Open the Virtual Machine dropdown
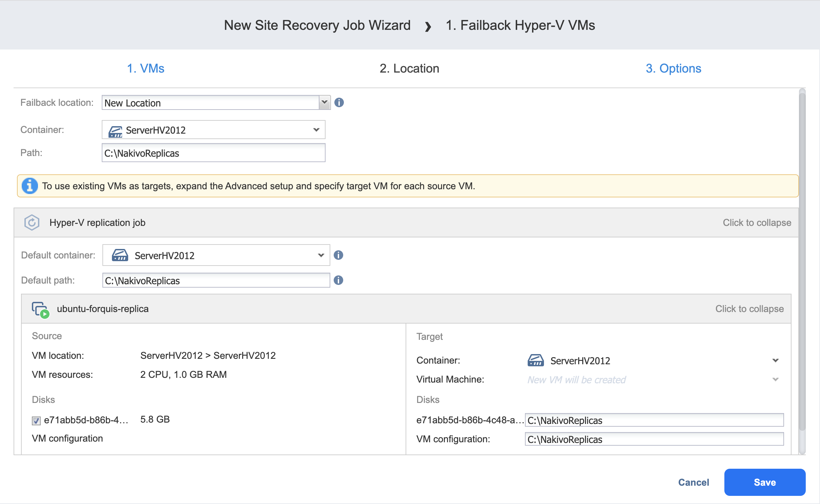The image size is (820, 504). [775, 379]
